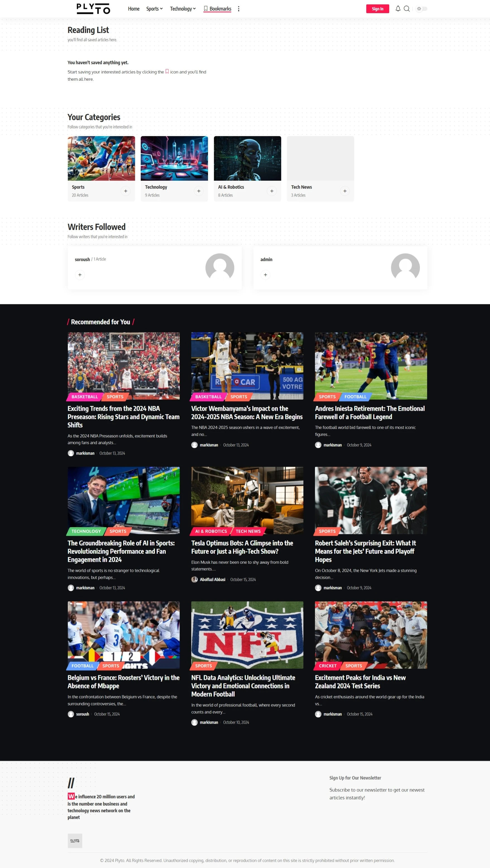The width and height of the screenshot is (490, 868).
Task: Follow the Tech News category plus icon
Action: (x=345, y=191)
